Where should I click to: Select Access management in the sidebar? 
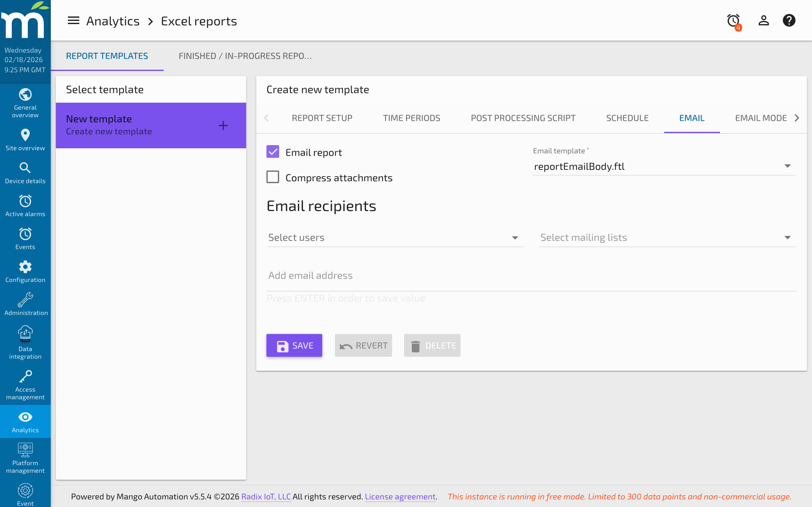[x=25, y=385]
